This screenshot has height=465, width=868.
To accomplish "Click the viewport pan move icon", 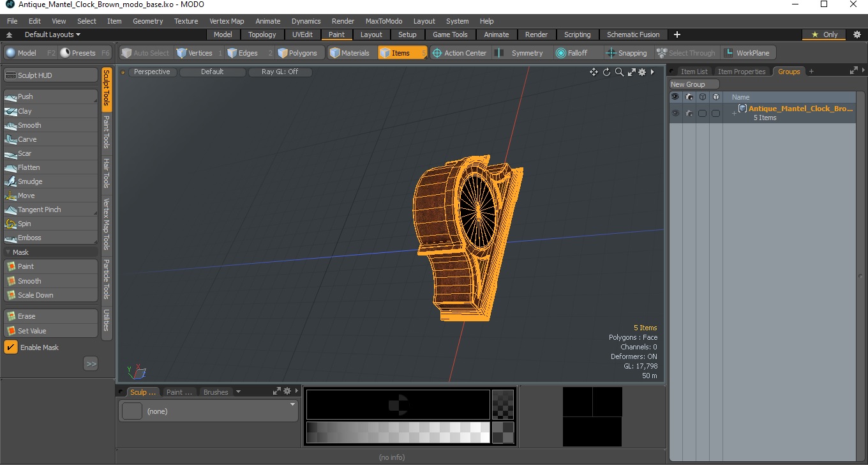I will pos(594,72).
